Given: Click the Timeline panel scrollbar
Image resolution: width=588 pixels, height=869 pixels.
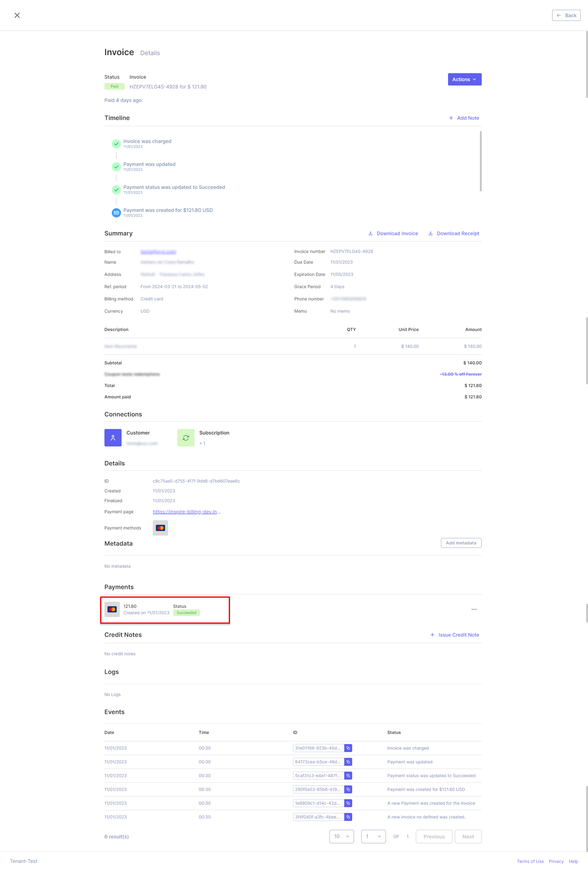Looking at the screenshot, I should coord(481,161).
